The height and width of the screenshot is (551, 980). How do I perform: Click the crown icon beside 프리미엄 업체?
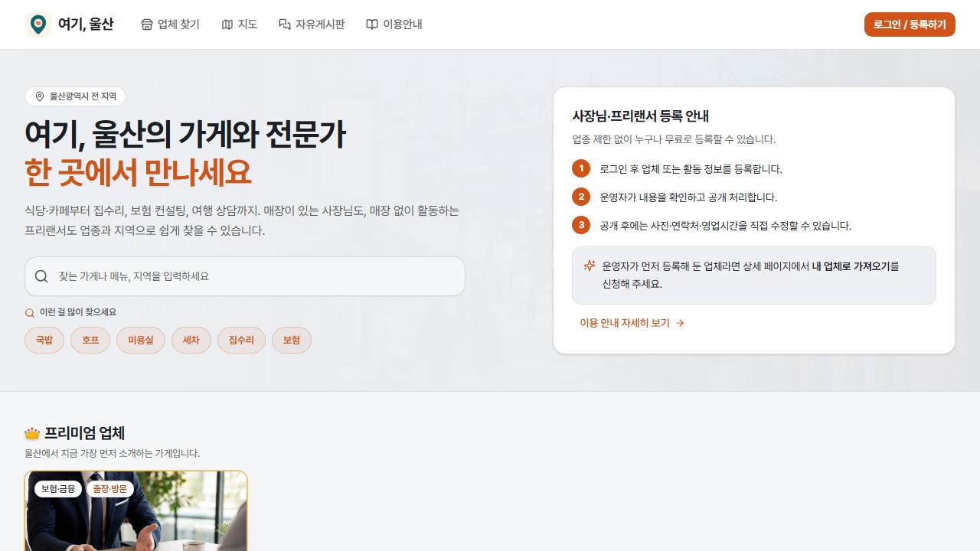[x=32, y=434]
